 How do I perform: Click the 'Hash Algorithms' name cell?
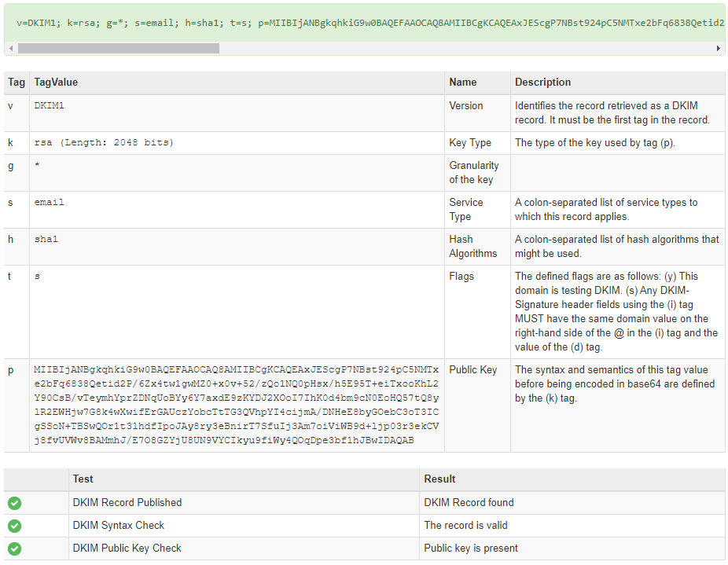point(472,246)
